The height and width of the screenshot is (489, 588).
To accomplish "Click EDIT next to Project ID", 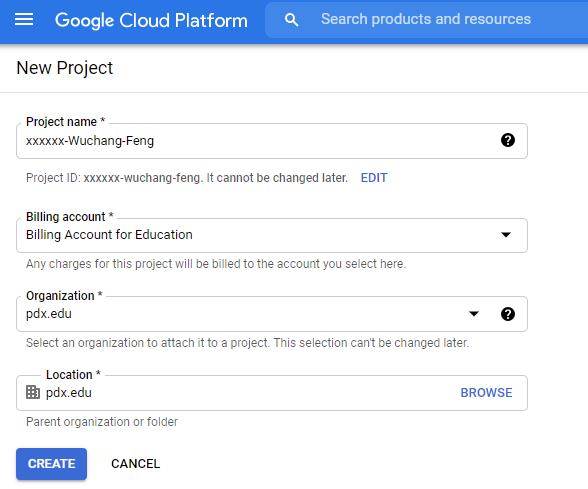I will tap(374, 178).
